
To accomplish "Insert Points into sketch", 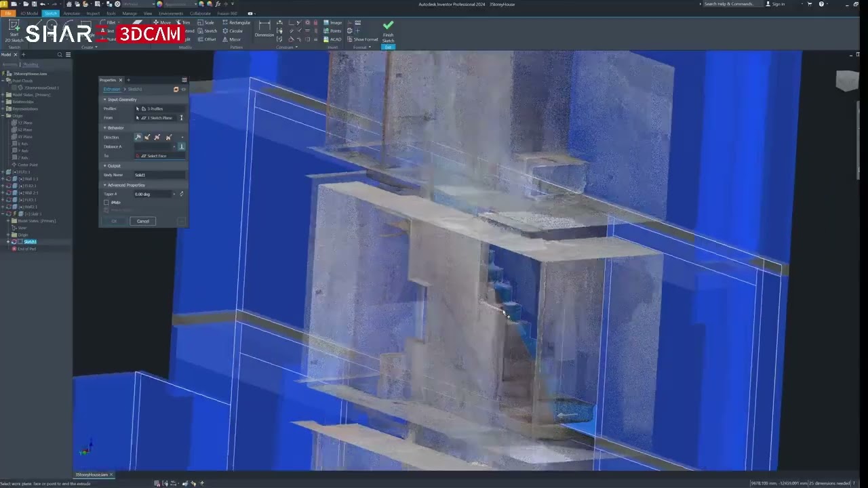I will point(332,31).
